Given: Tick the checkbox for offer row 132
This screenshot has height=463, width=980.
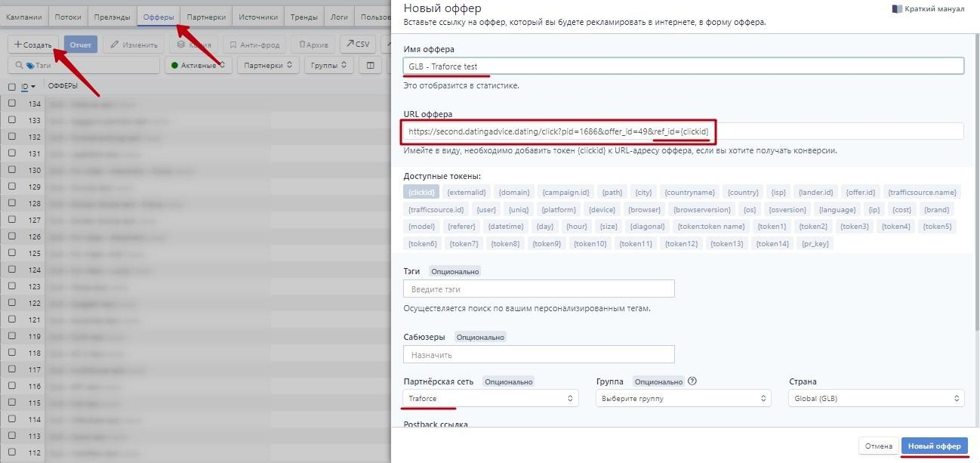Looking at the screenshot, I should pos(12,137).
